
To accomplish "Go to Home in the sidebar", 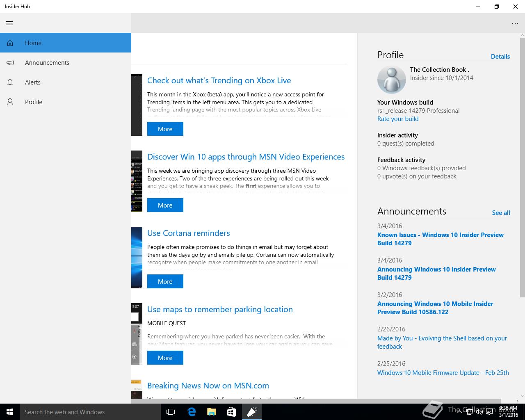I will pyautogui.click(x=66, y=43).
